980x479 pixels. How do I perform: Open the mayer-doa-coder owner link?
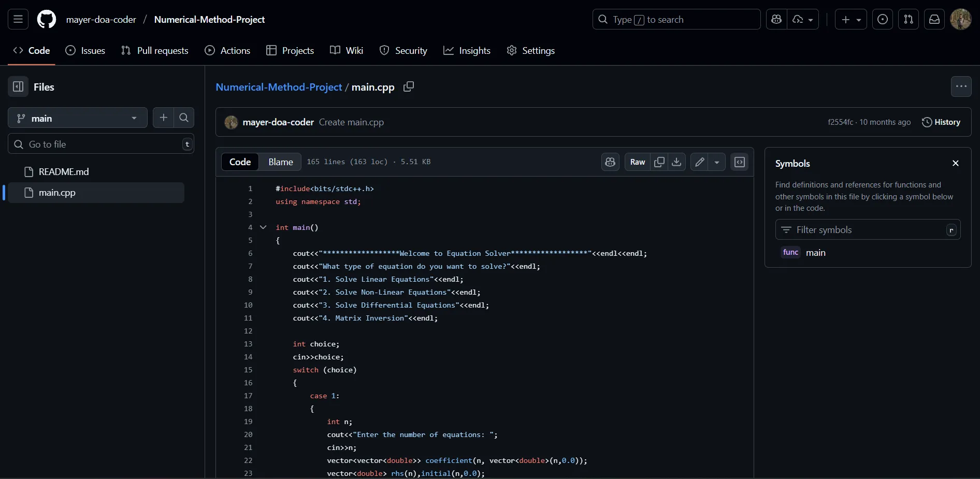click(101, 20)
